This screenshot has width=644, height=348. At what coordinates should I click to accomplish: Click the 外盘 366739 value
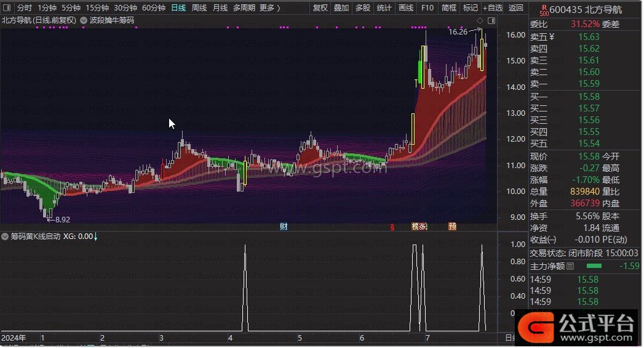(x=585, y=203)
